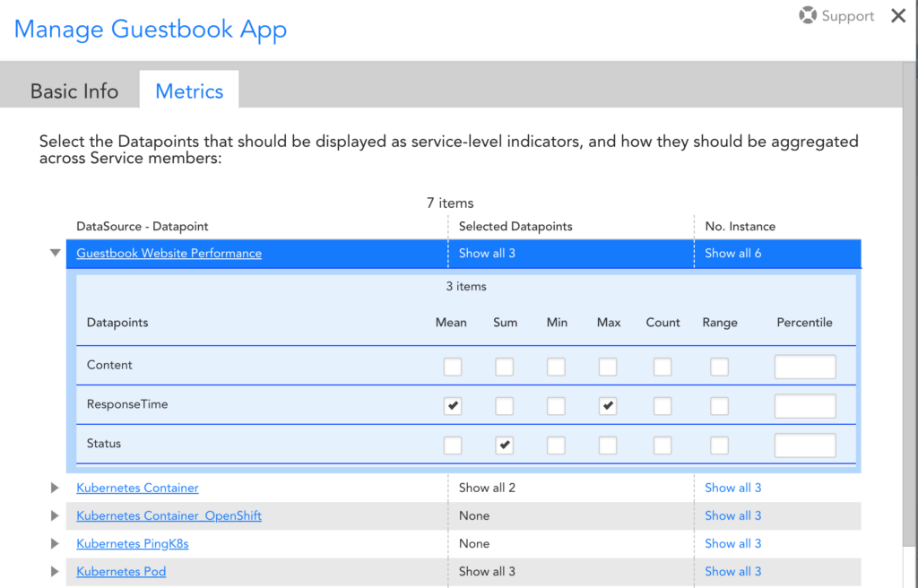Enable Count for Content datapoint
918x588 pixels.
click(663, 367)
